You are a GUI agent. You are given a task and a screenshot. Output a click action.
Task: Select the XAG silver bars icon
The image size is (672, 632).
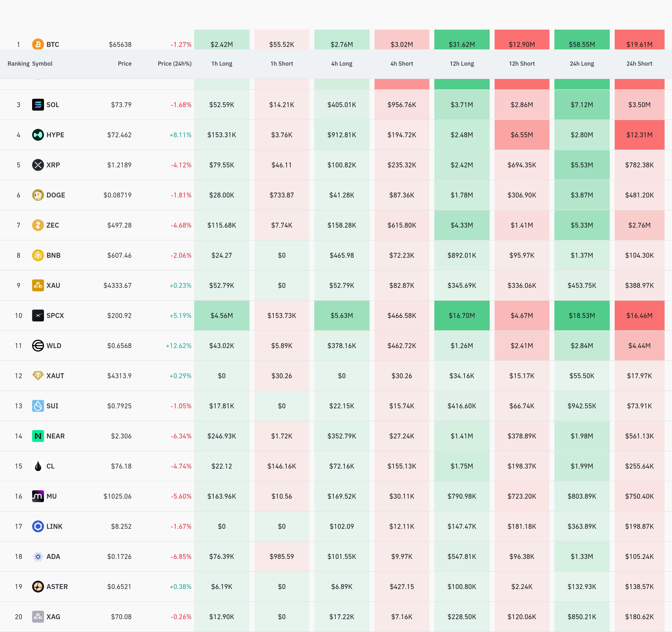(38, 616)
